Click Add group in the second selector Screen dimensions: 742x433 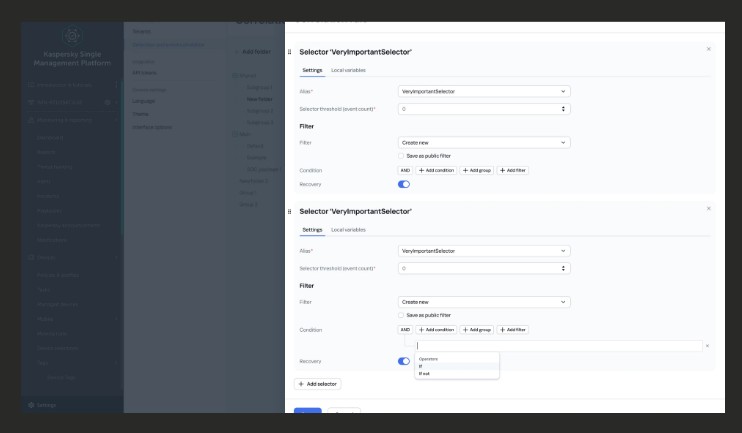click(476, 329)
